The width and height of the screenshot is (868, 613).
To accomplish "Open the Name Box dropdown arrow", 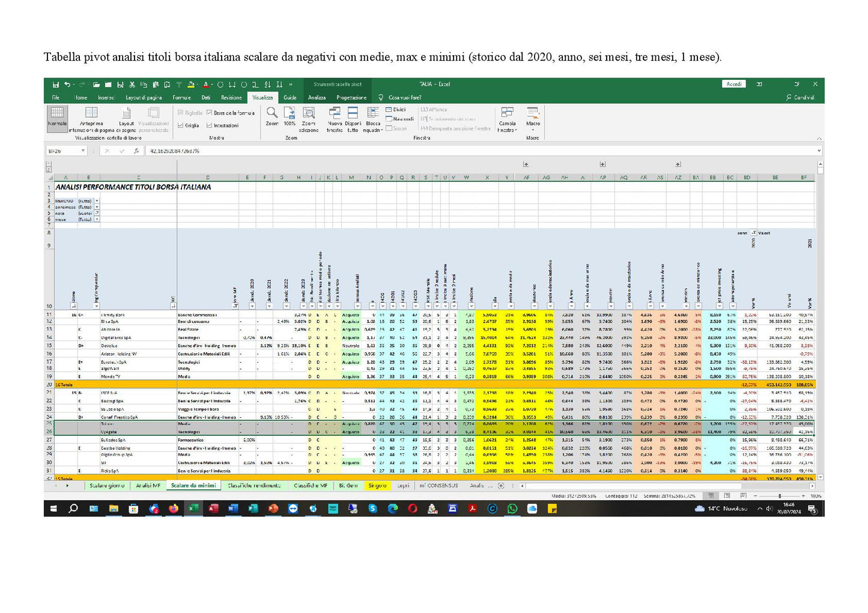I will click(x=83, y=151).
